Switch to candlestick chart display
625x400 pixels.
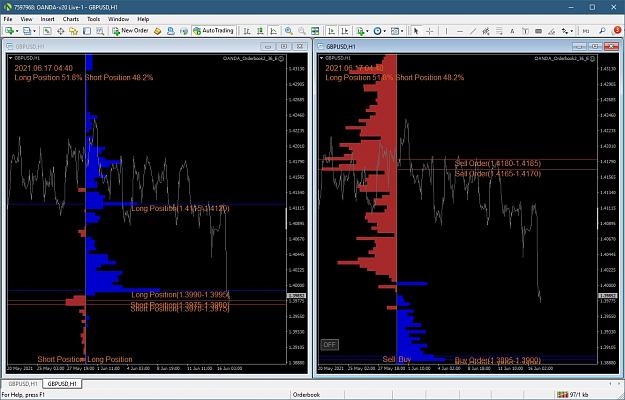260,31
